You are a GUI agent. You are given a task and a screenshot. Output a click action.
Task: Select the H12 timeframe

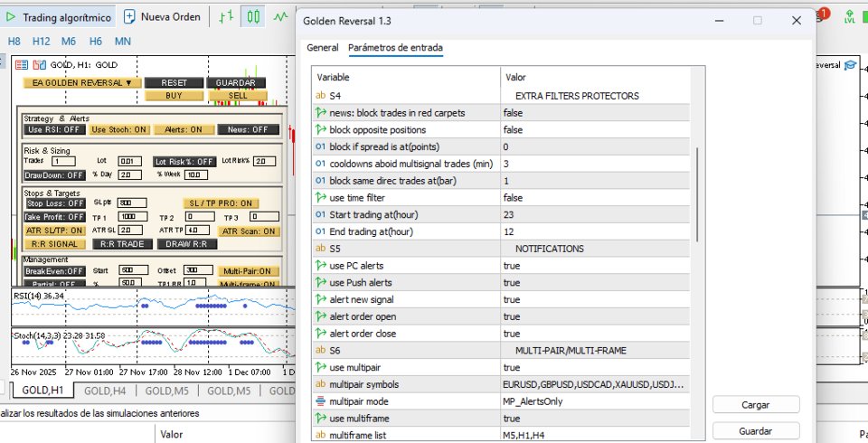41,41
